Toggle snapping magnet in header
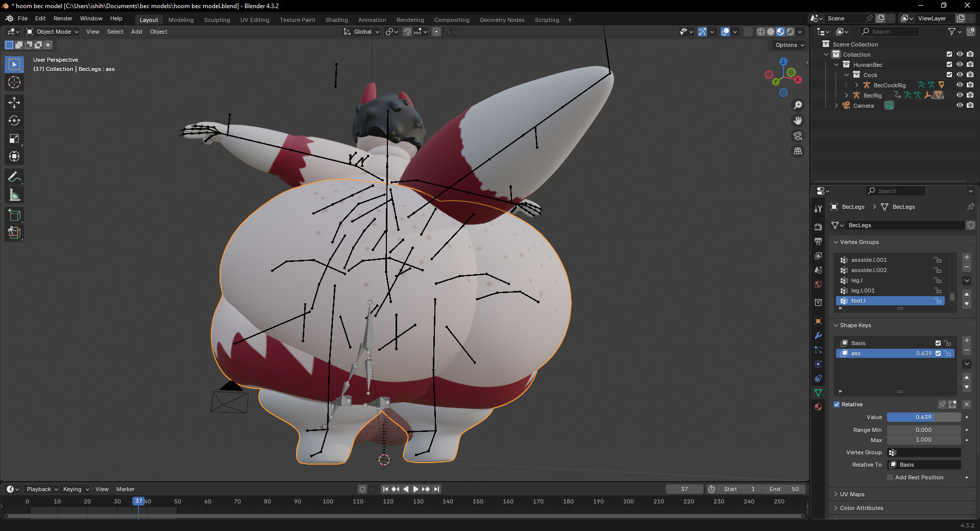The image size is (980, 531). click(x=407, y=32)
